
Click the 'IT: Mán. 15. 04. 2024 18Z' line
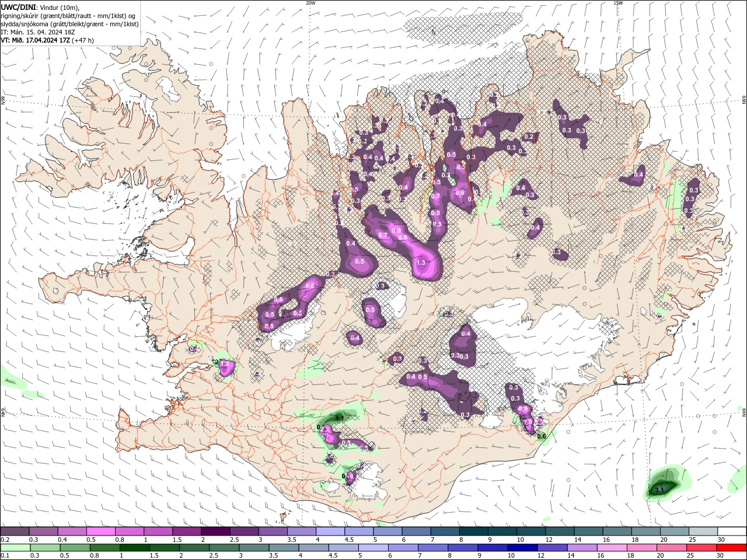[37, 32]
